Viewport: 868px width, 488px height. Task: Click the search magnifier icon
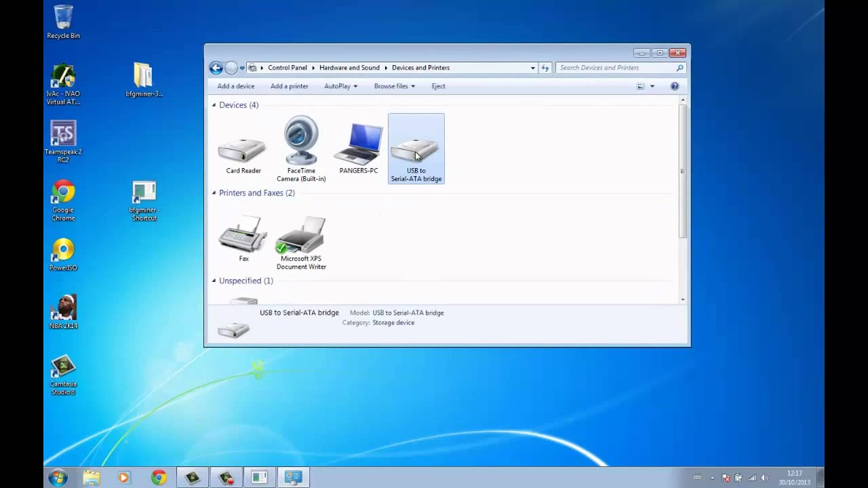(x=679, y=68)
